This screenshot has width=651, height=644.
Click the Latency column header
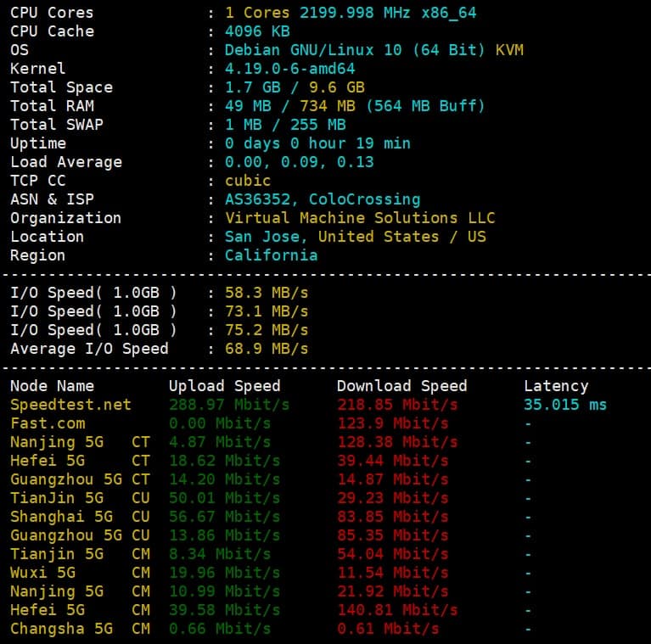coord(556,386)
